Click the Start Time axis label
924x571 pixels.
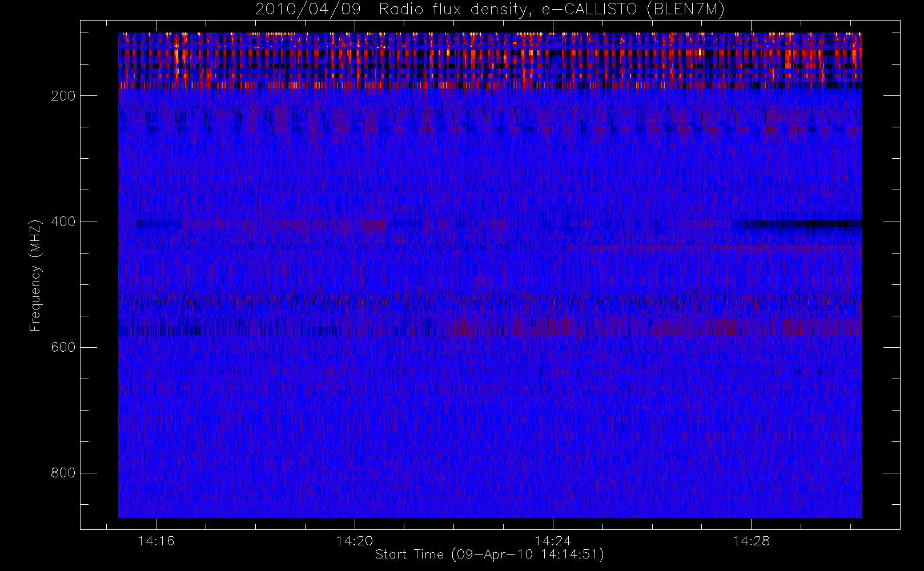pyautogui.click(x=490, y=554)
